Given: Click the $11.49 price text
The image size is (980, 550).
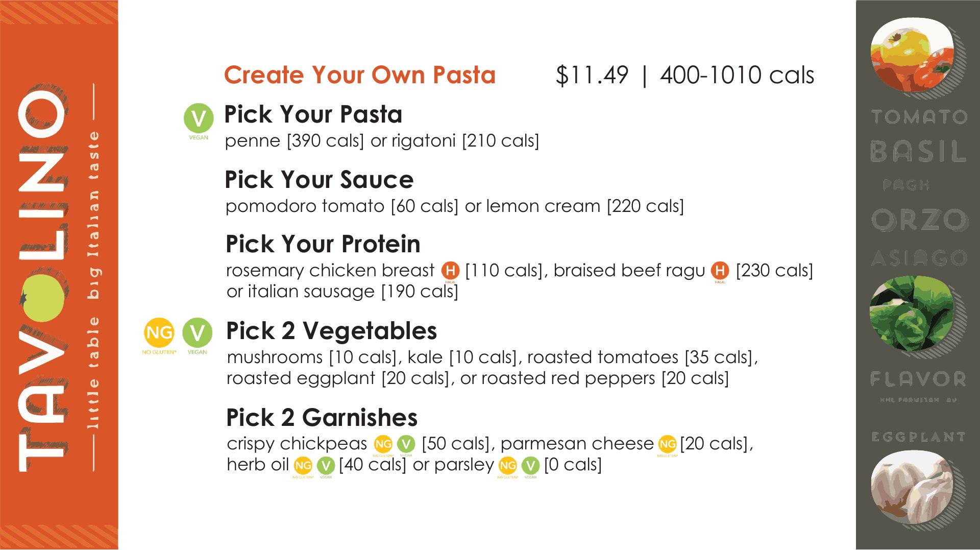Looking at the screenshot, I should pos(592,76).
